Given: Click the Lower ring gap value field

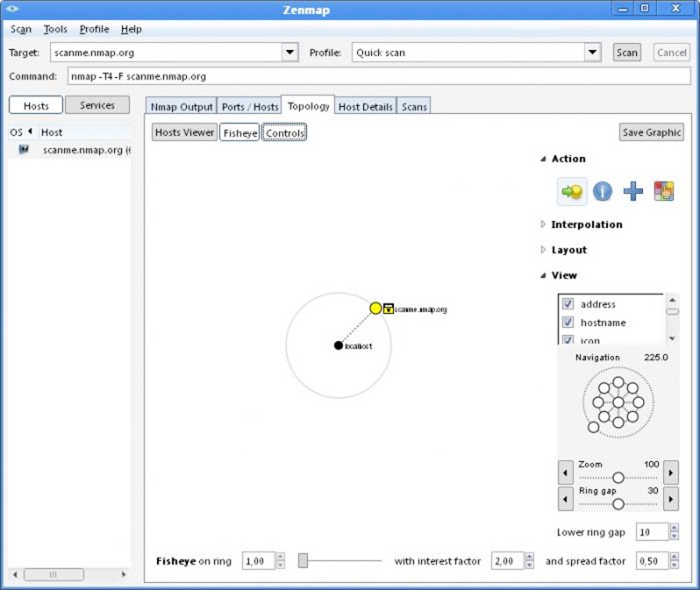Looking at the screenshot, I should point(653,532).
